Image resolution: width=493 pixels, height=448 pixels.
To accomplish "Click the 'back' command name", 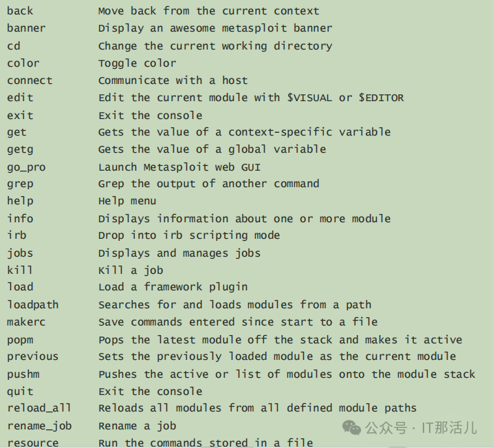I will tap(20, 11).
